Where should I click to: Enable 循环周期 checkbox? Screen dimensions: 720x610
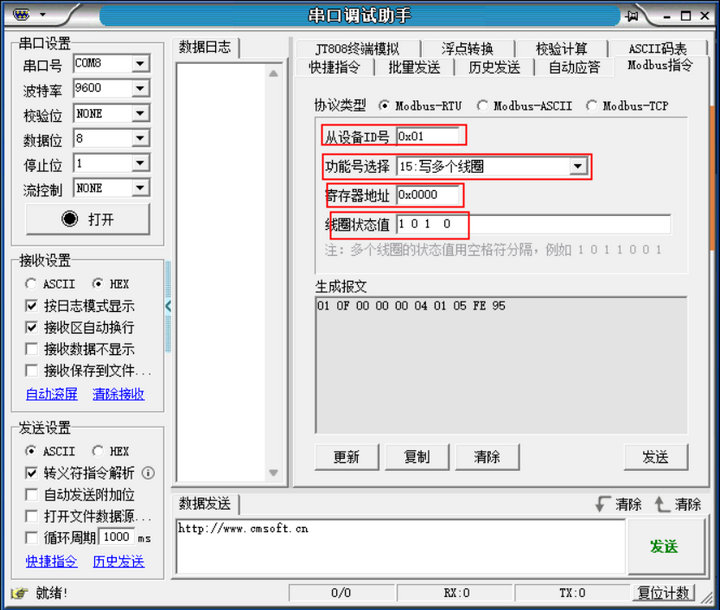tap(31, 537)
